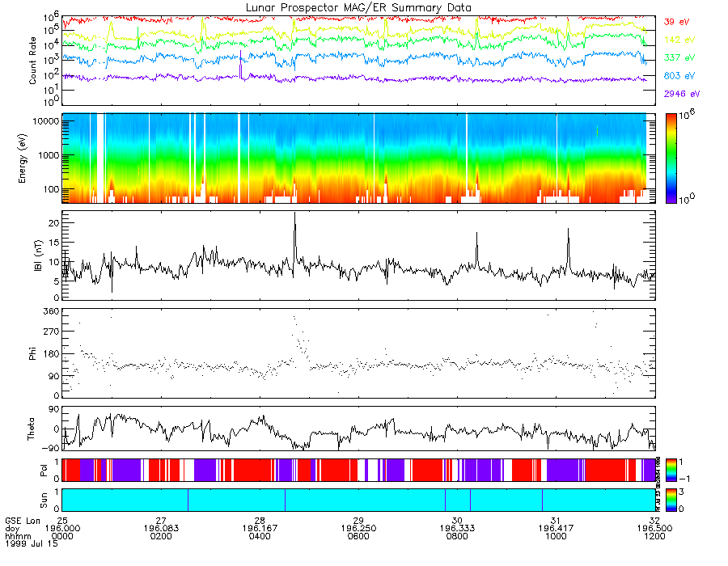Screen dimensions: 728x566
Task: Click the time tick label '0200'
Action: [161, 536]
